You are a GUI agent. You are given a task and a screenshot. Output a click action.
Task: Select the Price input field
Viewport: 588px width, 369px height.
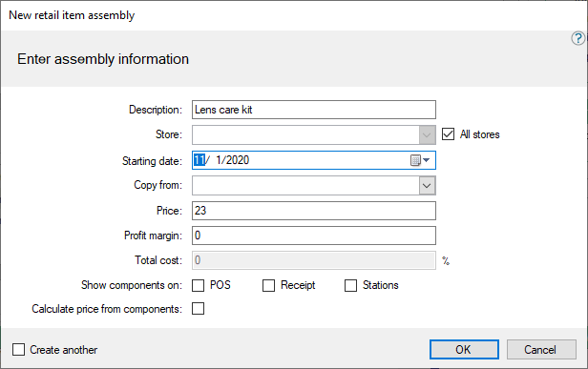click(314, 211)
